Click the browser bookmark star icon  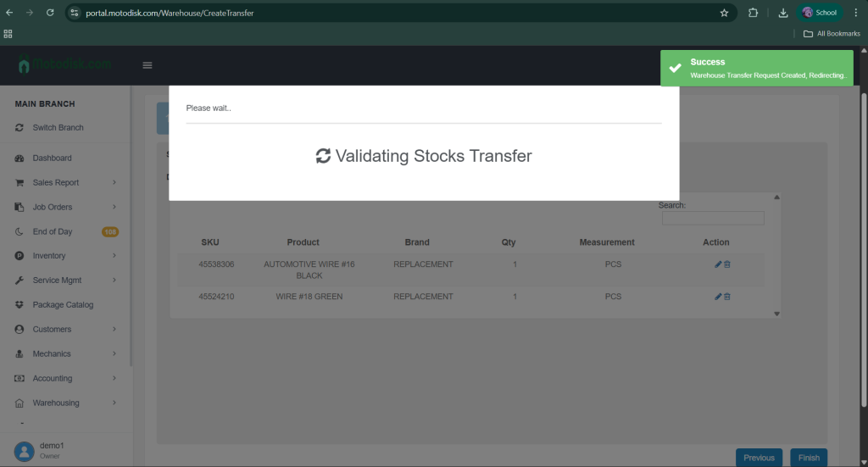tap(724, 13)
